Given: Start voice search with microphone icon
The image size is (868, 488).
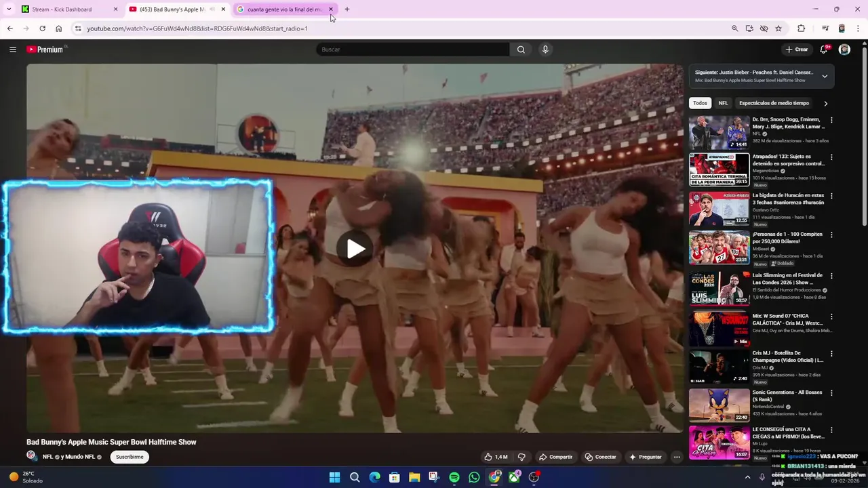Looking at the screenshot, I should tap(545, 49).
